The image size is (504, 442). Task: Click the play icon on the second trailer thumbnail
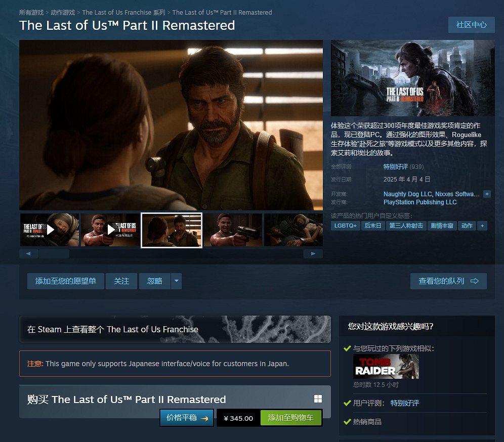(112, 230)
